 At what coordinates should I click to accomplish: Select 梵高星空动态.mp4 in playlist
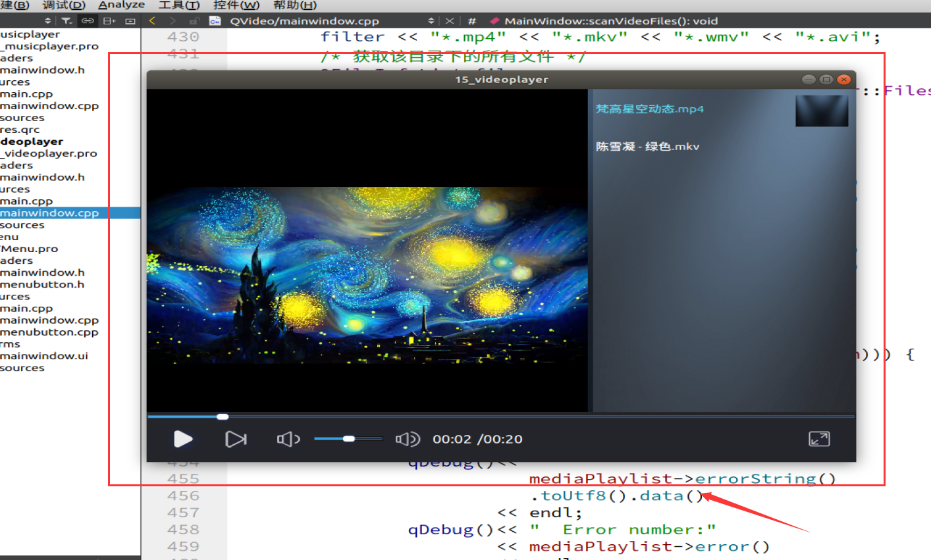coord(649,109)
